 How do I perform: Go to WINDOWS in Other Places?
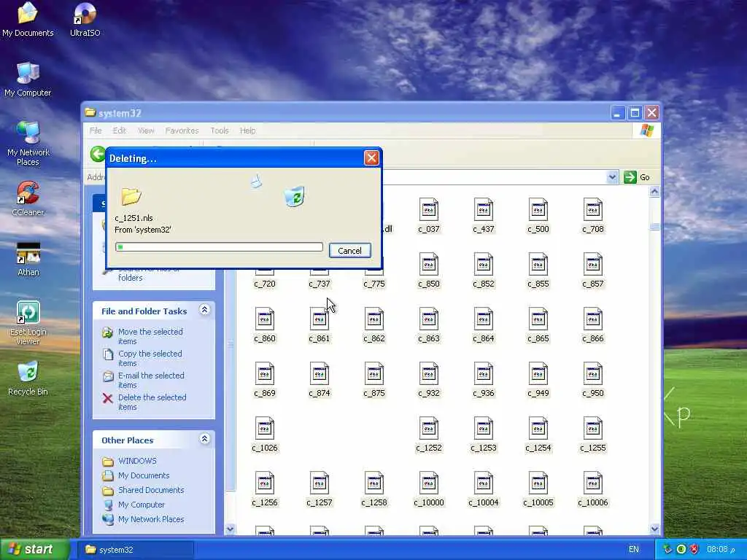click(x=137, y=461)
